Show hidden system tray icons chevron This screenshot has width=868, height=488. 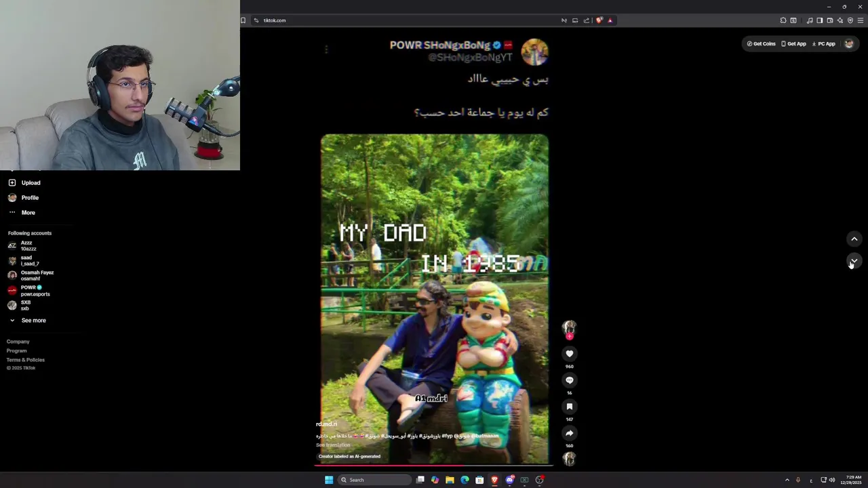787,480
